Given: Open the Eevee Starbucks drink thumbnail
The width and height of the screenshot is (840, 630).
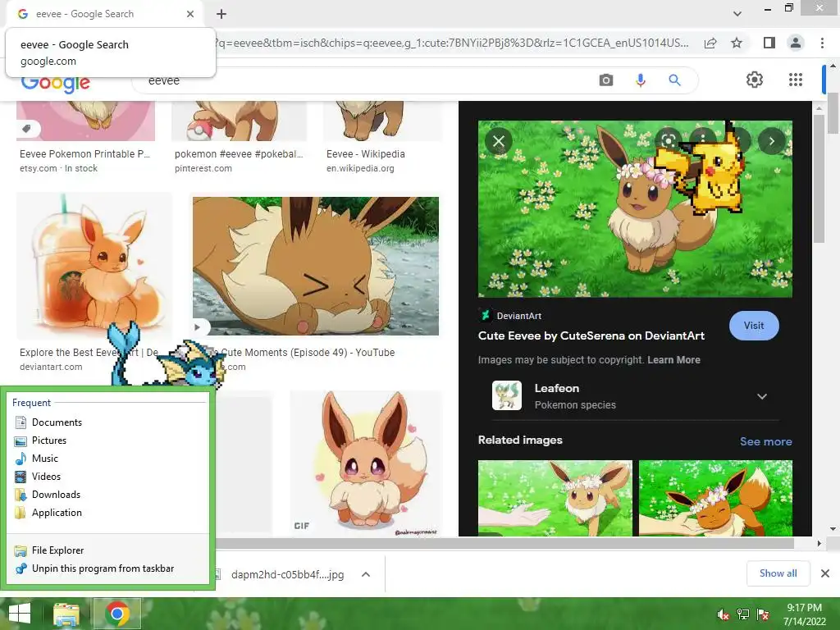Looking at the screenshot, I should pyautogui.click(x=94, y=267).
